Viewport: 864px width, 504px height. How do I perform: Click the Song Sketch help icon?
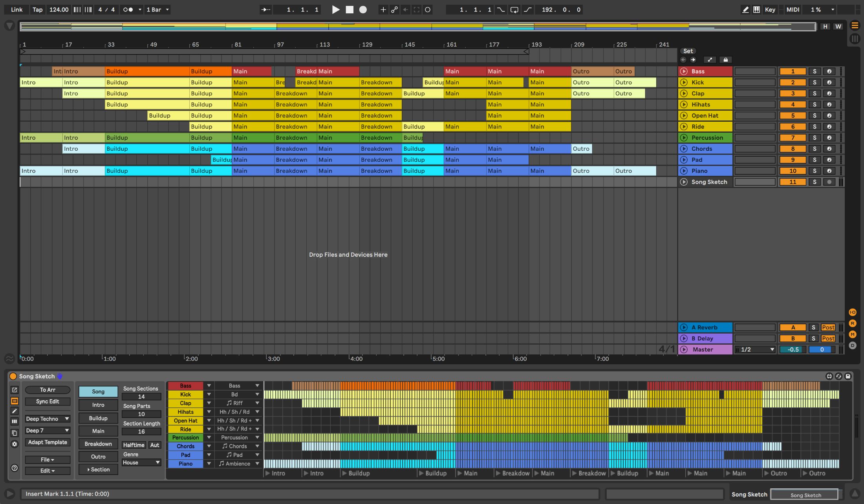[x=15, y=468]
